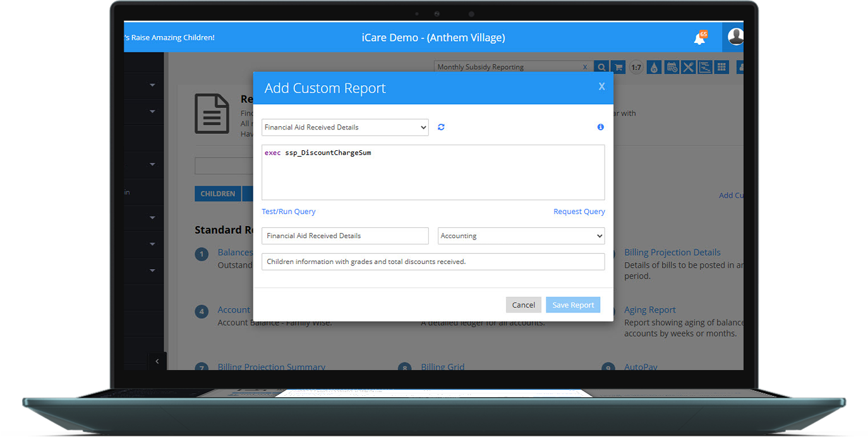Open the calendar clock schedule icon

pos(672,67)
